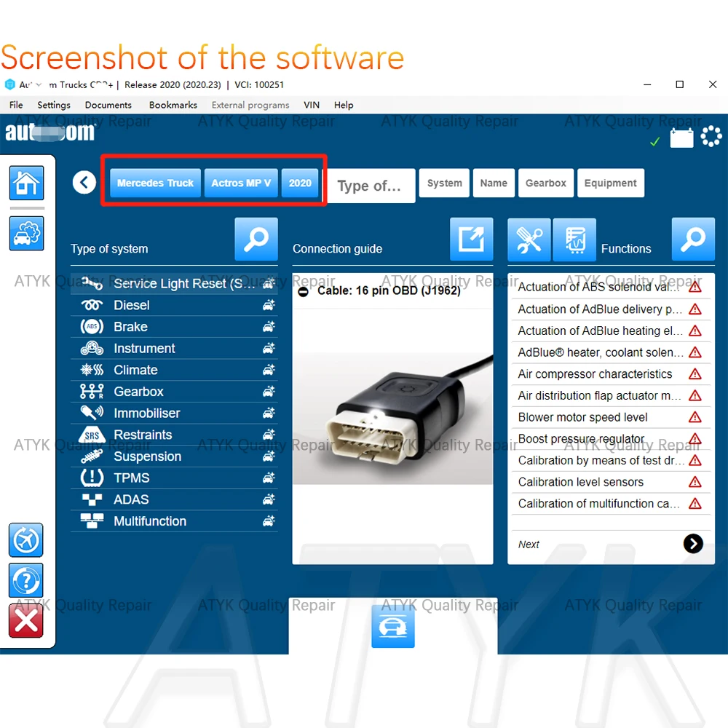
Task: Open the Bookmarks menu
Action: pyautogui.click(x=173, y=105)
